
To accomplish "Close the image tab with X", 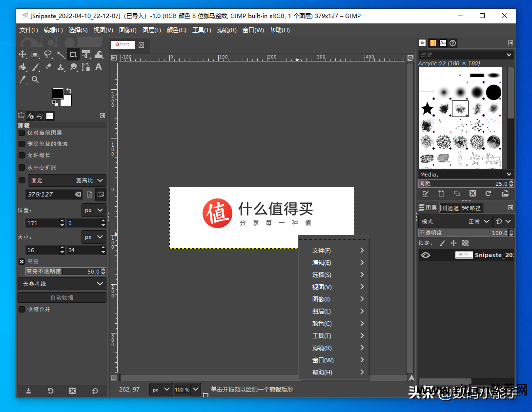I will point(142,45).
